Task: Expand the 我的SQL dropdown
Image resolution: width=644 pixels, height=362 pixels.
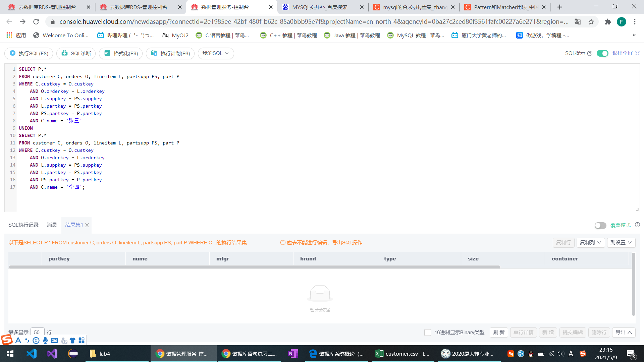Action: click(216, 53)
